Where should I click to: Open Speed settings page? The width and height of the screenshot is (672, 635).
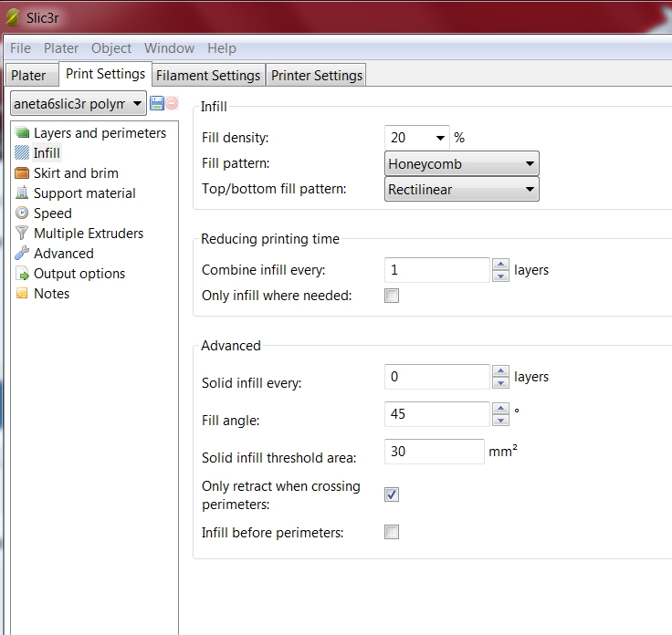pyautogui.click(x=53, y=213)
